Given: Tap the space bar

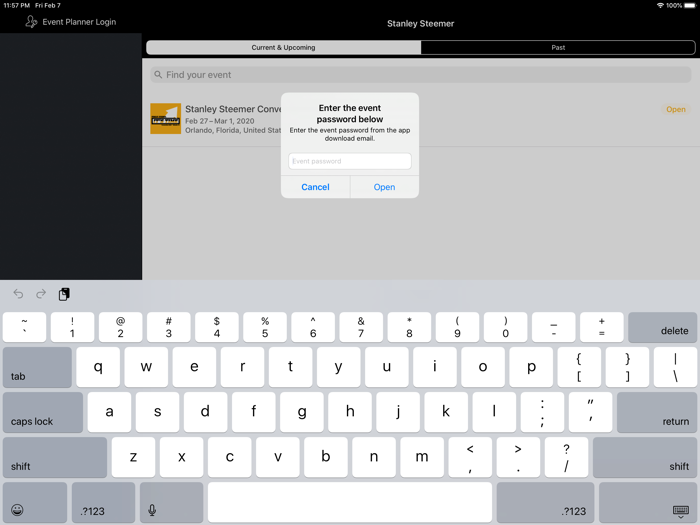Looking at the screenshot, I should [350, 503].
